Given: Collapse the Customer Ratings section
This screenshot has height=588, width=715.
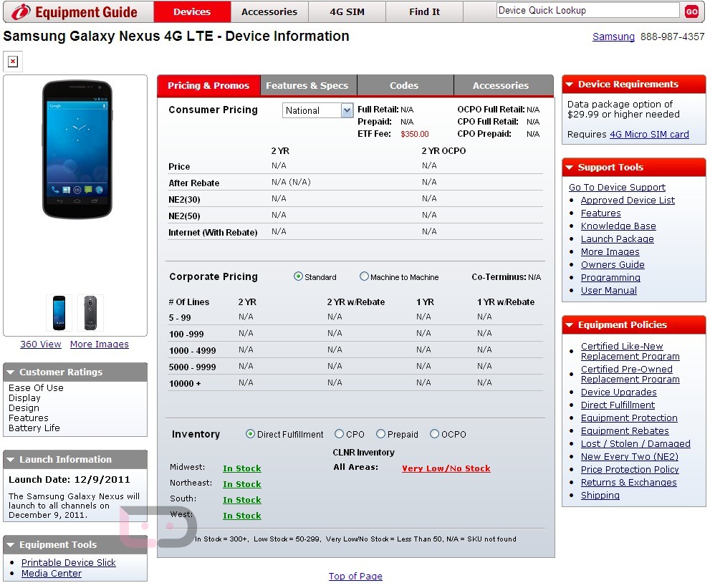Looking at the screenshot, I should click(11, 372).
